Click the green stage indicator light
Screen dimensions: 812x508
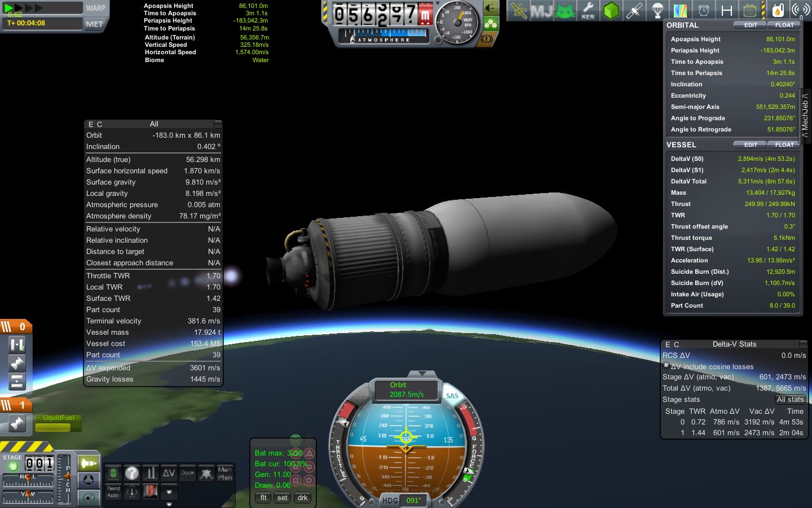[x=13, y=466]
